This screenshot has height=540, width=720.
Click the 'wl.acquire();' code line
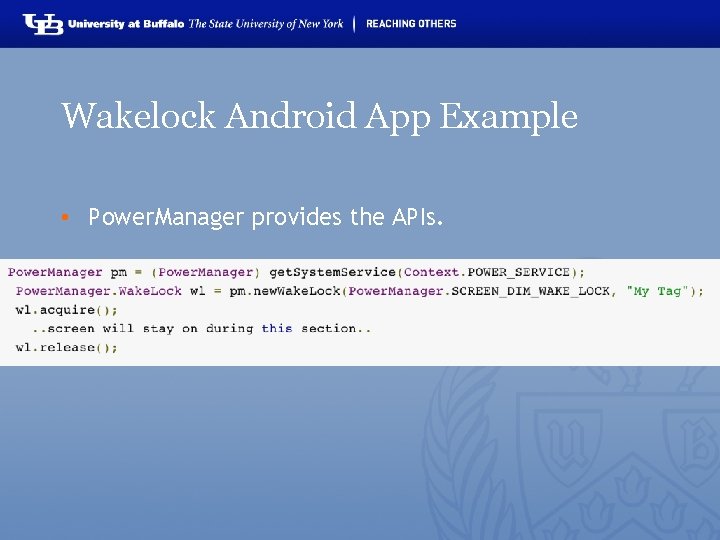(x=67, y=310)
